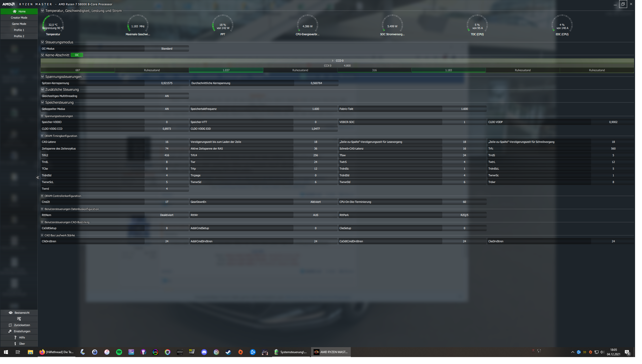Open Einstellungen via gear icon
642x364 pixels.
[10, 331]
